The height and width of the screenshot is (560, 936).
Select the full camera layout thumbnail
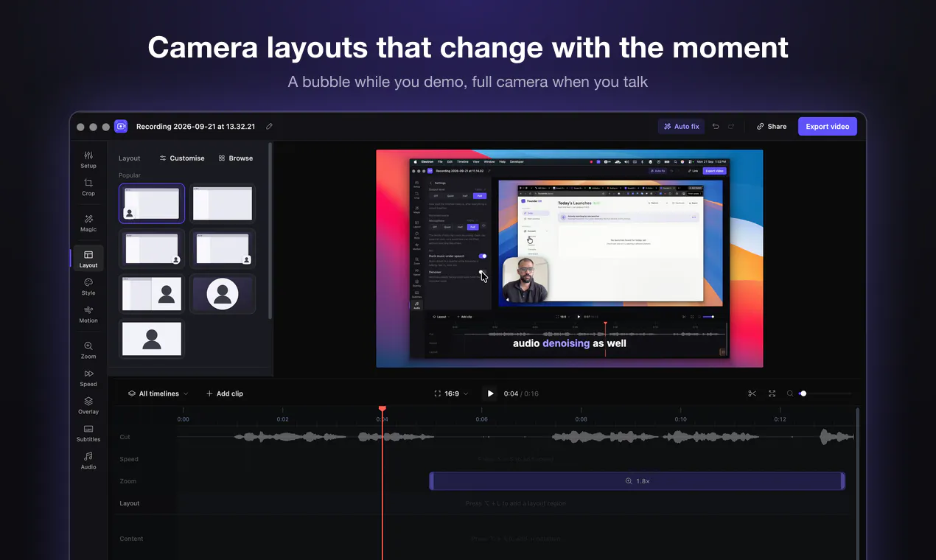(x=152, y=339)
